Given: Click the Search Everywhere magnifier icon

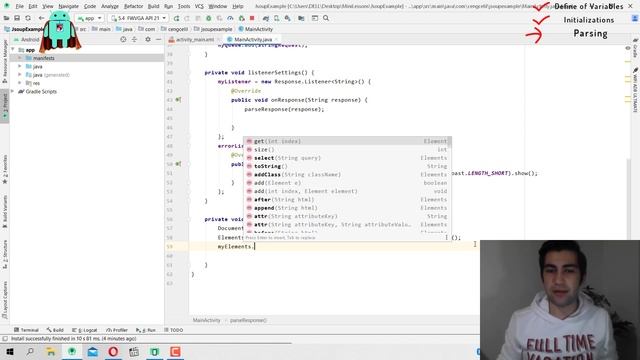Looking at the screenshot, I should [326, 18].
